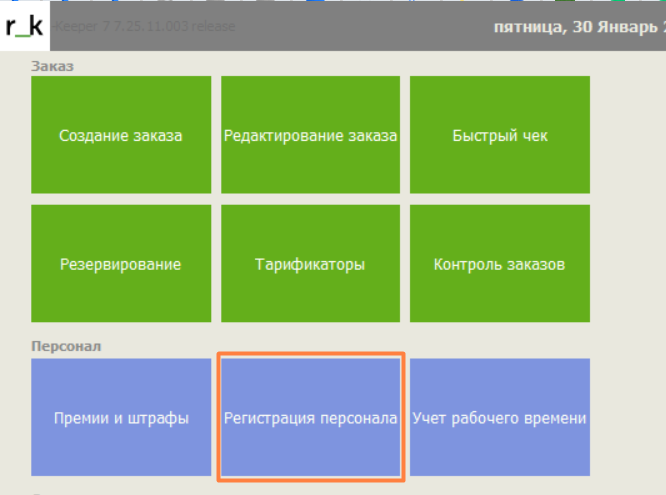Click the Персонал section heading
The image size is (666, 495).
(x=67, y=346)
